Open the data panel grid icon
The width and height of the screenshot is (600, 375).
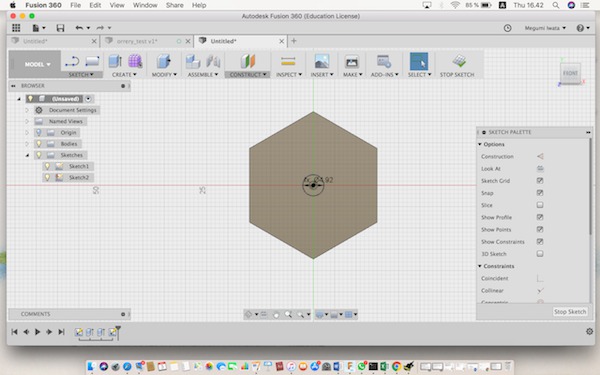tap(16, 28)
